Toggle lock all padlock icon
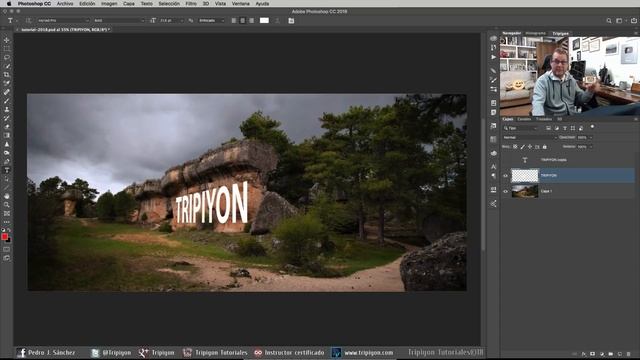 click(x=544, y=147)
